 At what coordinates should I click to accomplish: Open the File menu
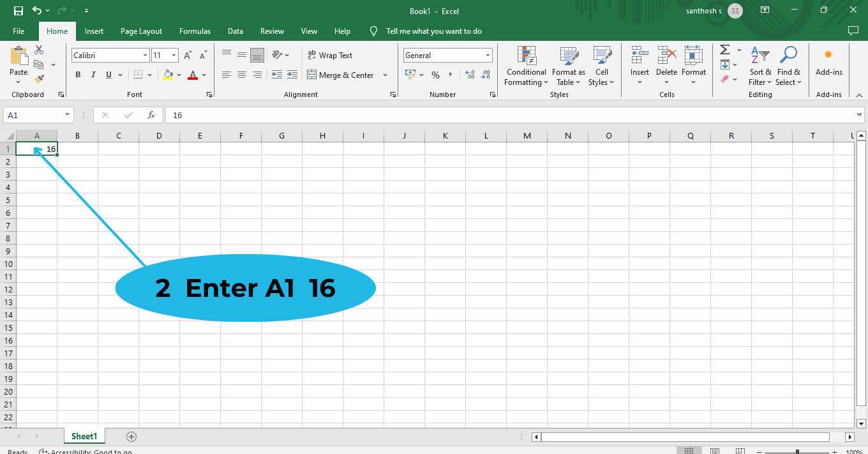(19, 31)
